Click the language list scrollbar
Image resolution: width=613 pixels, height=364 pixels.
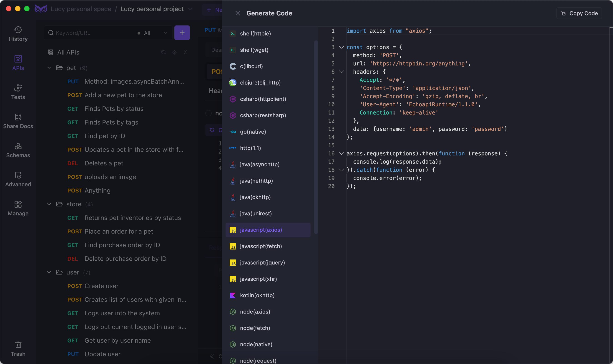[316, 137]
